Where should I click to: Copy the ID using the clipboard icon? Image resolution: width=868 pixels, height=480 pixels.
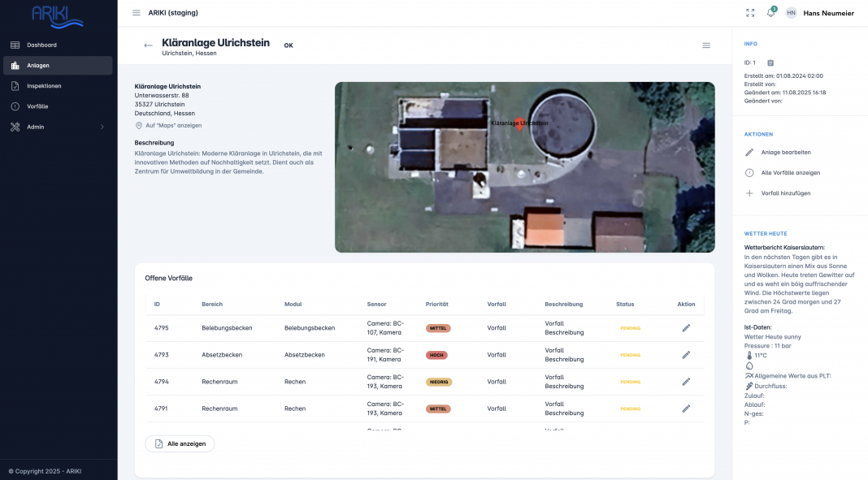click(x=770, y=63)
